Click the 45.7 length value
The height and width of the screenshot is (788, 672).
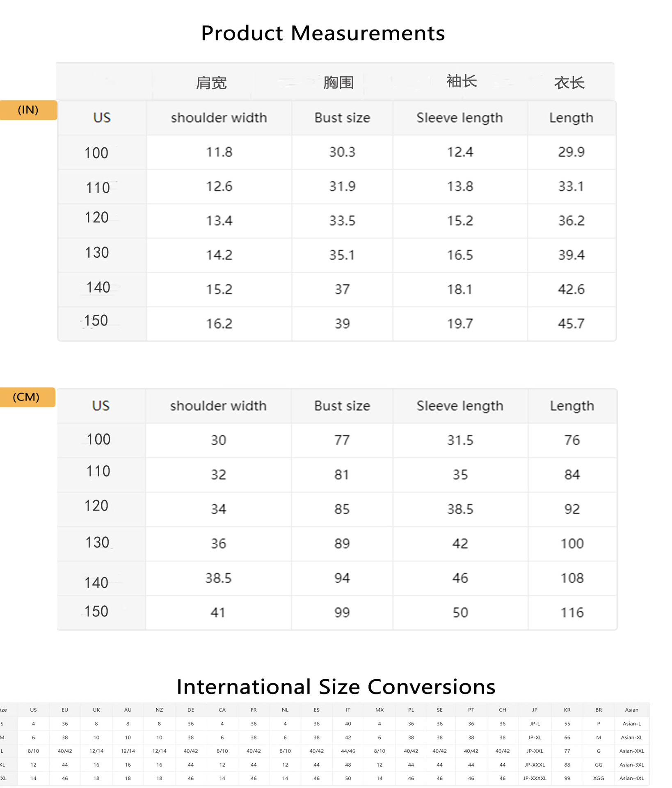click(571, 324)
